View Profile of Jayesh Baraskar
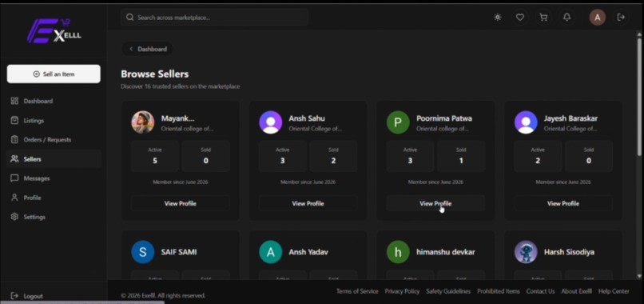This screenshot has width=644, height=304. pyautogui.click(x=563, y=203)
